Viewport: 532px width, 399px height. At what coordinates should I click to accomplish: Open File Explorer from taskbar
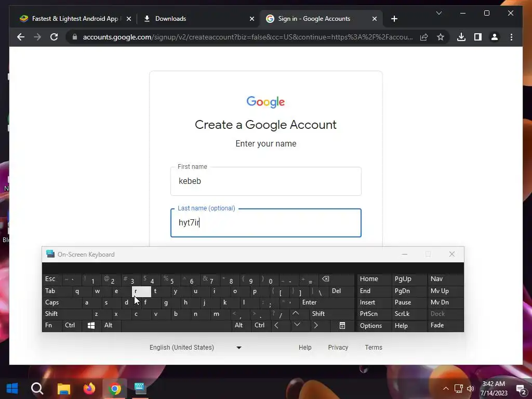coord(63,389)
